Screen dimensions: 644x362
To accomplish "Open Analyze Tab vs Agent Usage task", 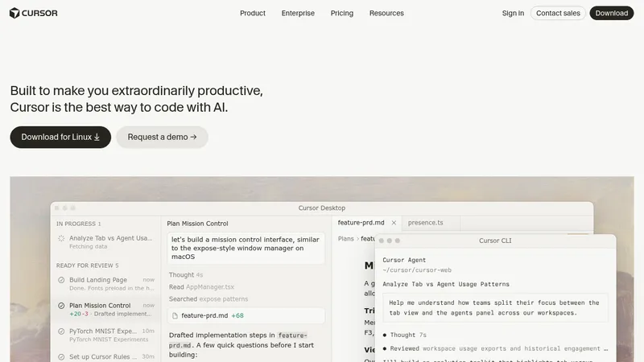I will pos(105,242).
